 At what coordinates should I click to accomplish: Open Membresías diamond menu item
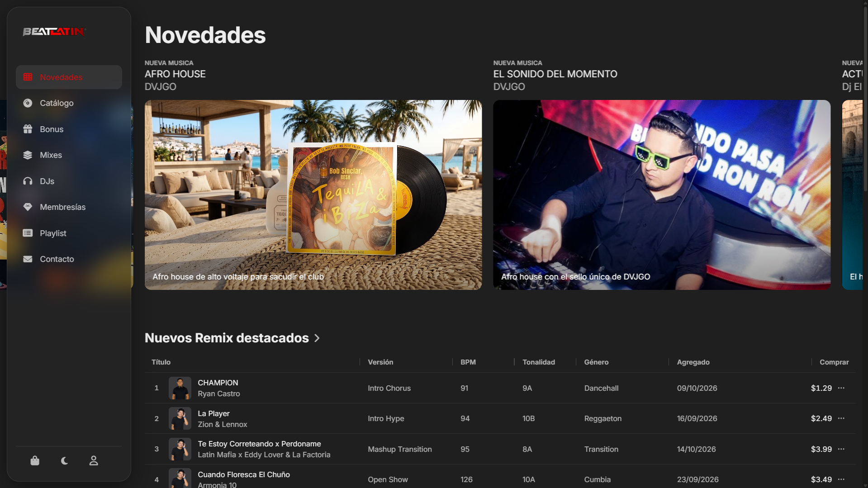coord(69,207)
